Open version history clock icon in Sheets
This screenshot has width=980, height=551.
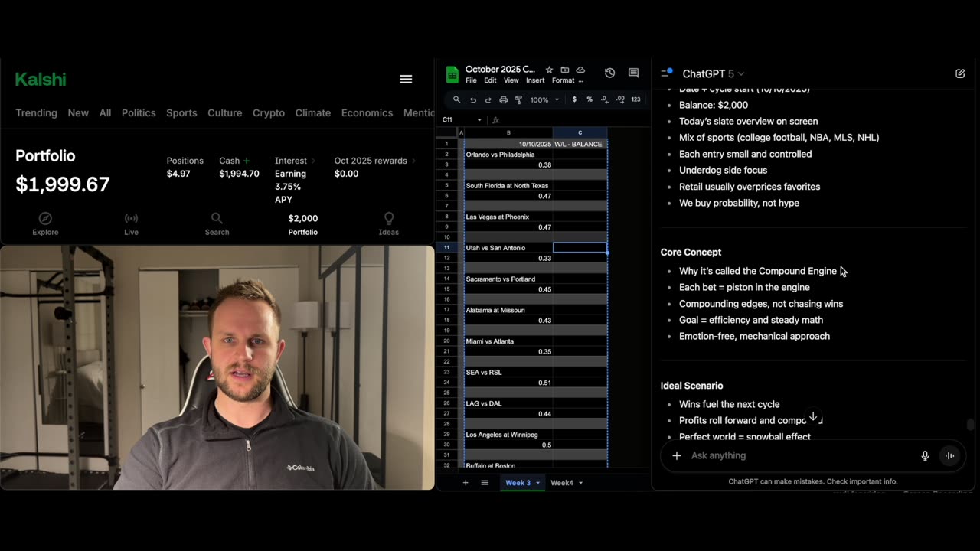pyautogui.click(x=609, y=73)
